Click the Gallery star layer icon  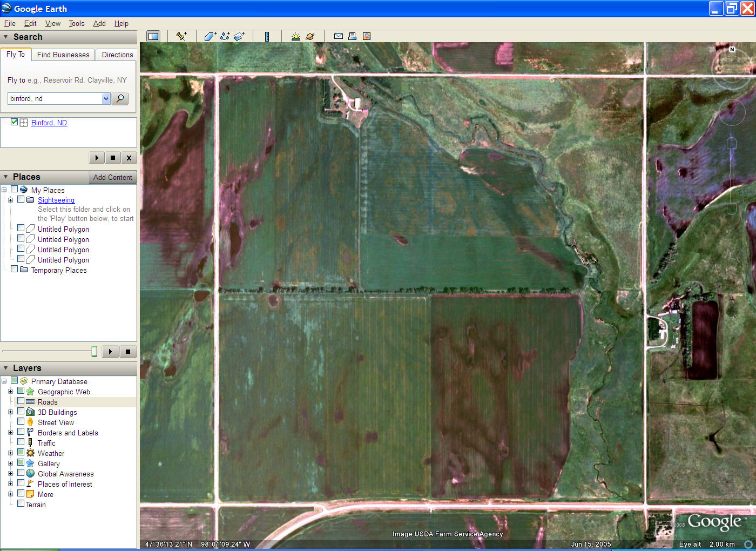pyautogui.click(x=30, y=463)
